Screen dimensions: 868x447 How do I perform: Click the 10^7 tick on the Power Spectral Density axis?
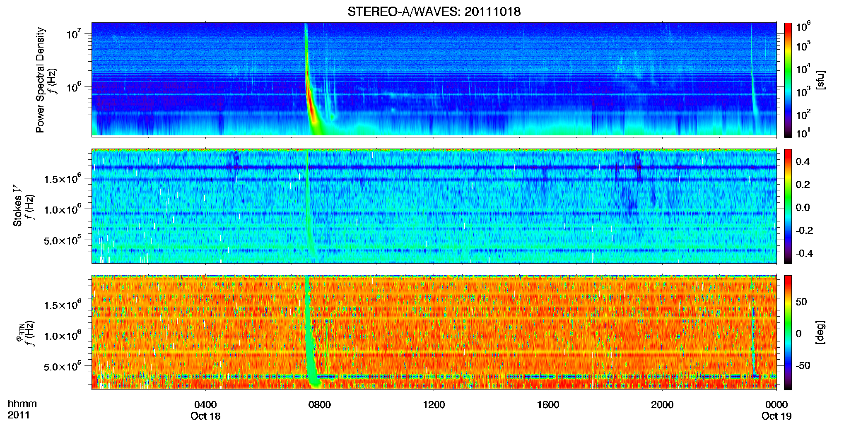click(73, 33)
